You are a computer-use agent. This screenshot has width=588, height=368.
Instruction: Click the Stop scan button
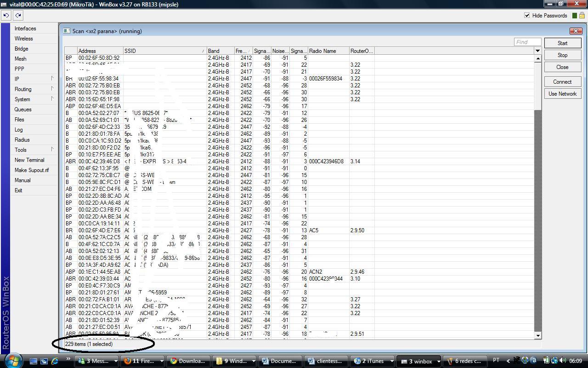[x=562, y=55]
